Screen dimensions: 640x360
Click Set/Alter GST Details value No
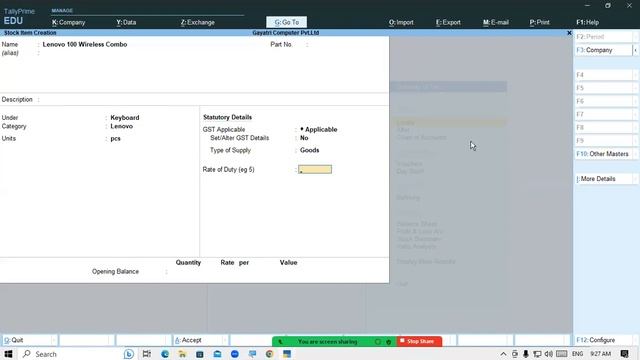(304, 138)
